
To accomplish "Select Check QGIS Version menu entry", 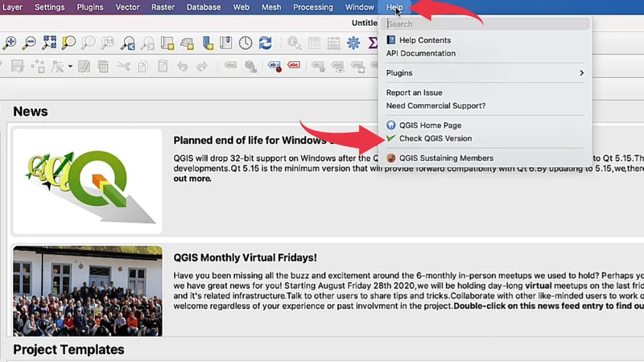I will coord(435,138).
